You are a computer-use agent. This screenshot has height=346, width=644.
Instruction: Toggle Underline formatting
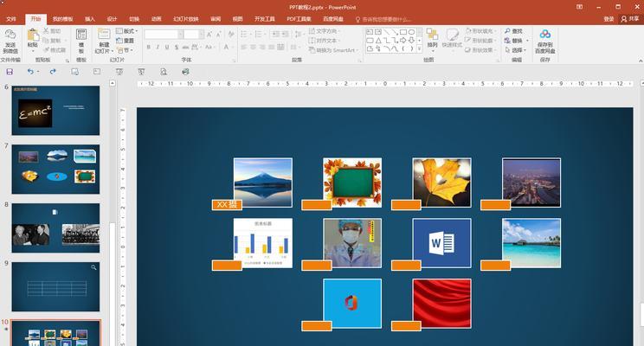point(167,48)
